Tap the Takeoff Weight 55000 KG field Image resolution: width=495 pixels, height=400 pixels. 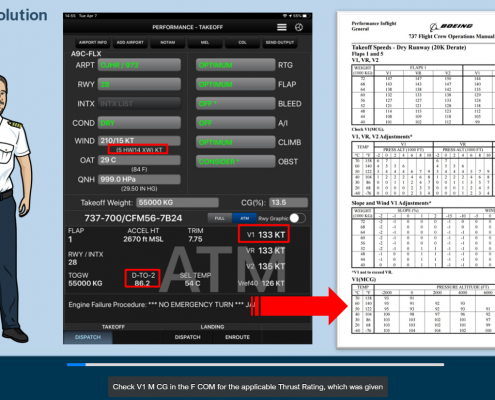[177, 203]
